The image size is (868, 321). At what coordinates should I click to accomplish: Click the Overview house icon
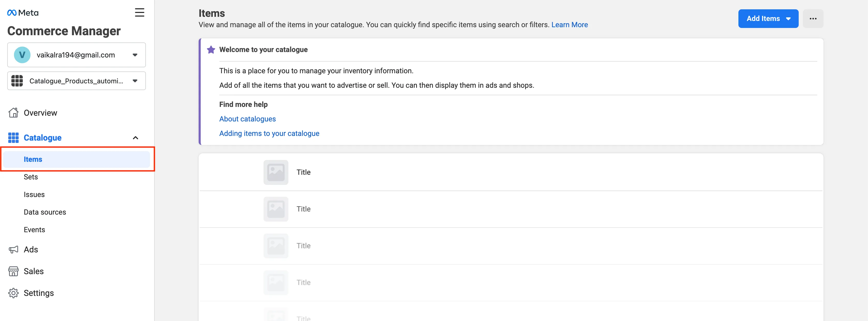[x=13, y=113]
